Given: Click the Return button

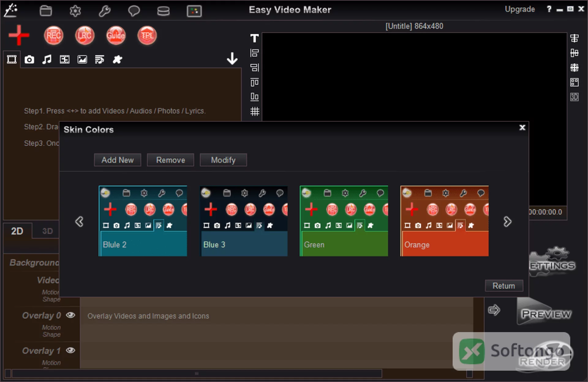Looking at the screenshot, I should click(504, 286).
